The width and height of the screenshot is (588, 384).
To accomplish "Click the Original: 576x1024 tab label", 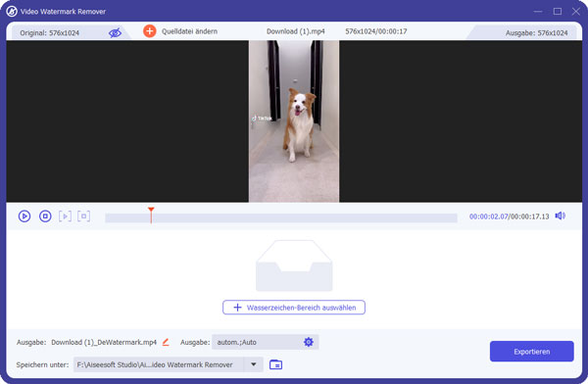I will pos(50,33).
